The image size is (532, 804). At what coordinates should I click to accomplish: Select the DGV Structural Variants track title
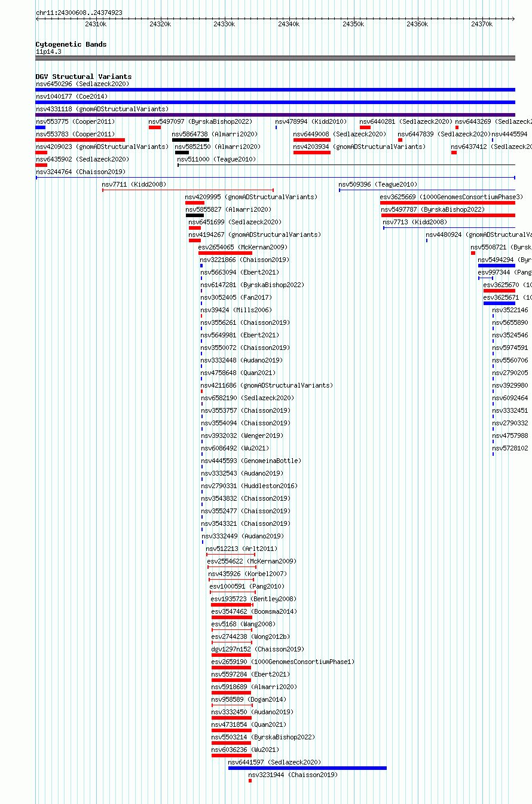(84, 77)
